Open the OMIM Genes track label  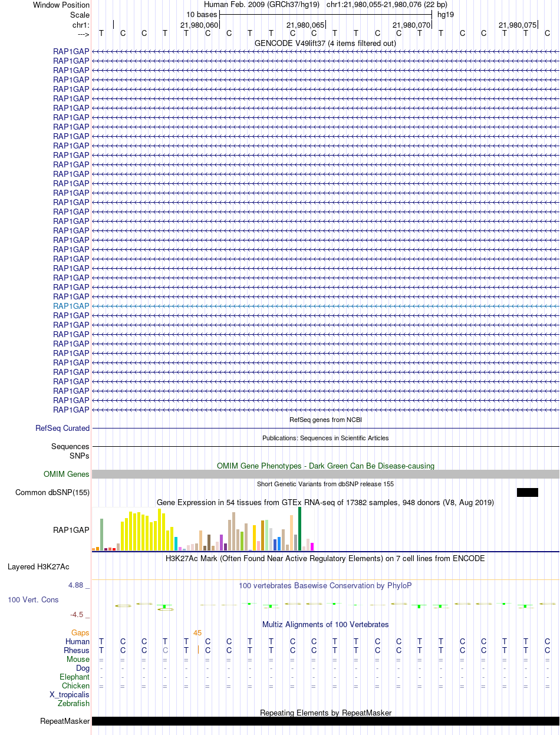click(x=67, y=474)
